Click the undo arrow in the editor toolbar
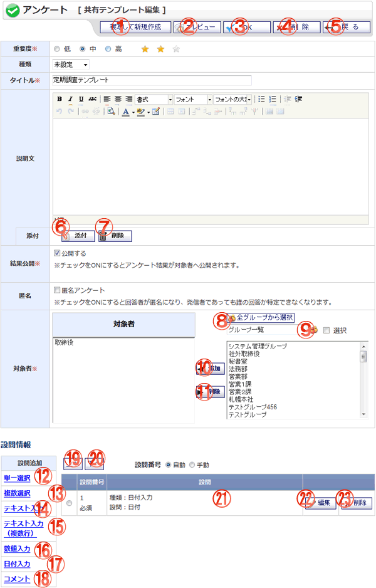Screen dimensions: 376x588 (59, 112)
